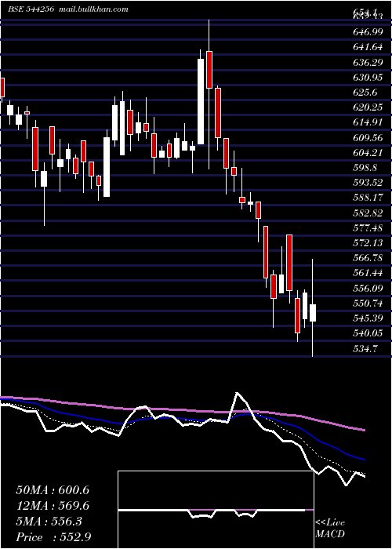The image size is (392, 549).
Task: Click the BSE 544256 ticker title
Action: [31, 9]
